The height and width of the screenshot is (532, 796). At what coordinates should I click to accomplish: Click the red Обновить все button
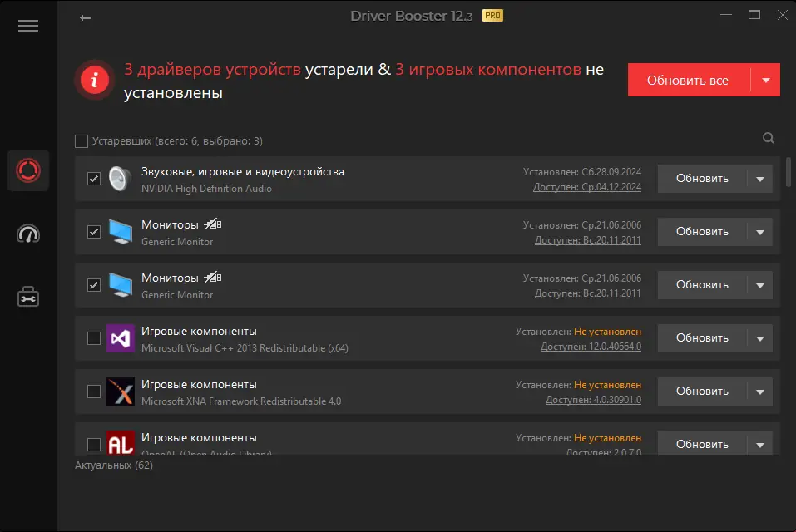coord(689,80)
